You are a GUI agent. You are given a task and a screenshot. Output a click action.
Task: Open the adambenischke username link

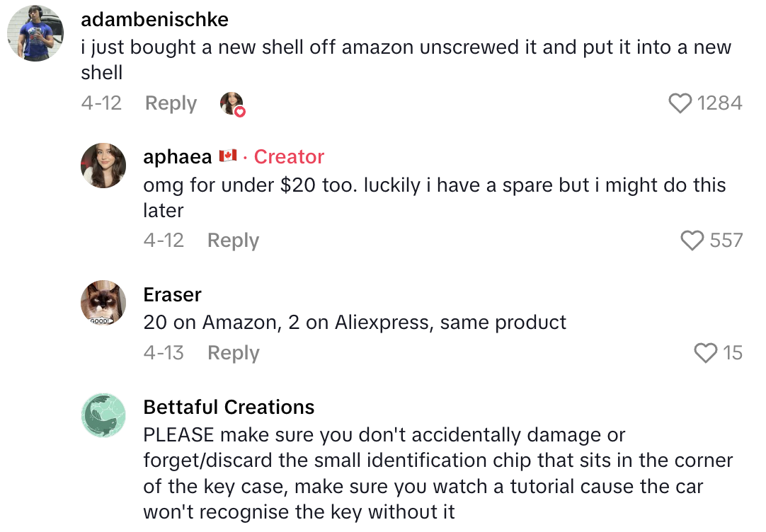[155, 19]
